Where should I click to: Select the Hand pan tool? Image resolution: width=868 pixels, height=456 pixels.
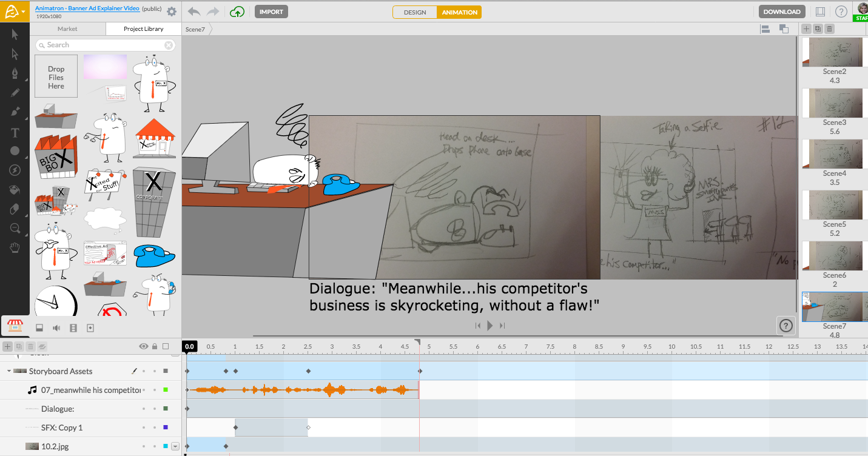pos(15,248)
